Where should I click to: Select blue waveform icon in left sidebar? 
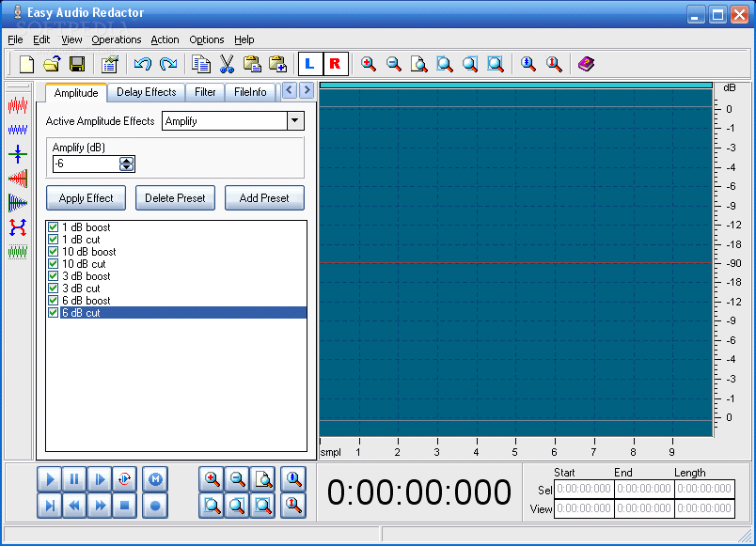(18, 129)
